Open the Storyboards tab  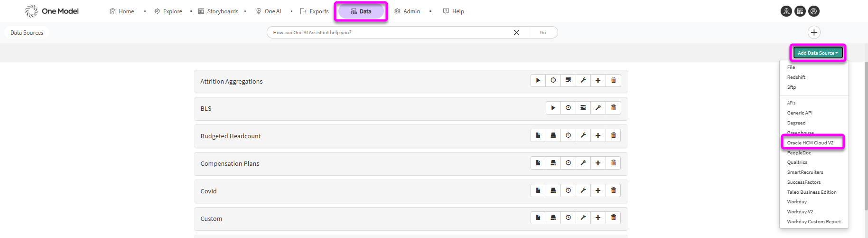pos(218,11)
